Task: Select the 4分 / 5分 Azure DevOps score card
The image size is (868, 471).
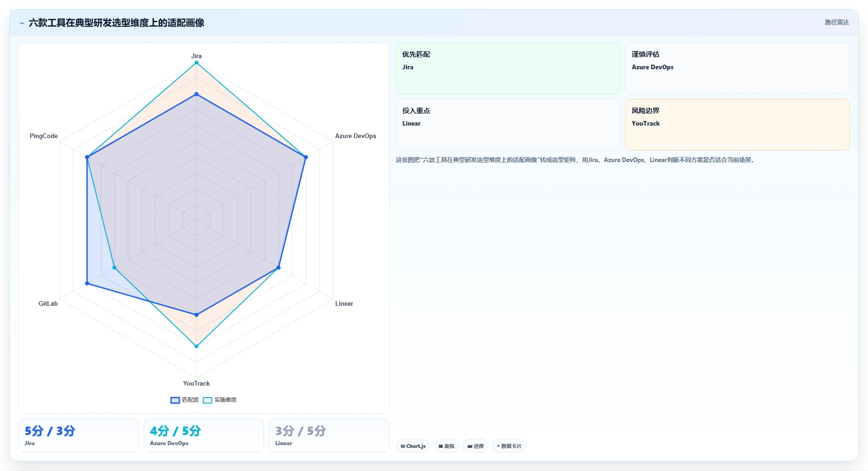Action: (x=204, y=435)
